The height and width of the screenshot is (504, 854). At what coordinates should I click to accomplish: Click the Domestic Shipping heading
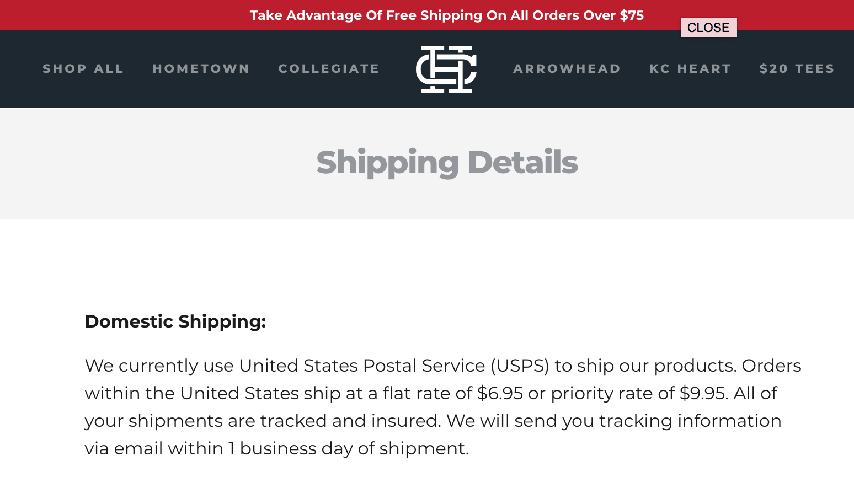click(175, 321)
